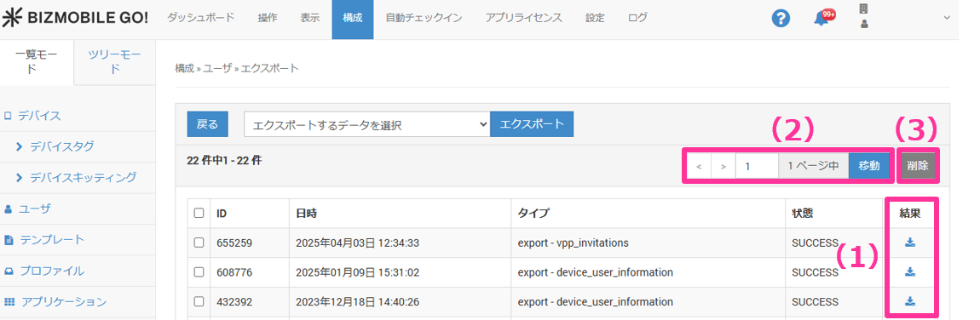This screenshot has width=980, height=320.
Task: Click the BIZMOBILE GO! logo
Action: tap(75, 18)
